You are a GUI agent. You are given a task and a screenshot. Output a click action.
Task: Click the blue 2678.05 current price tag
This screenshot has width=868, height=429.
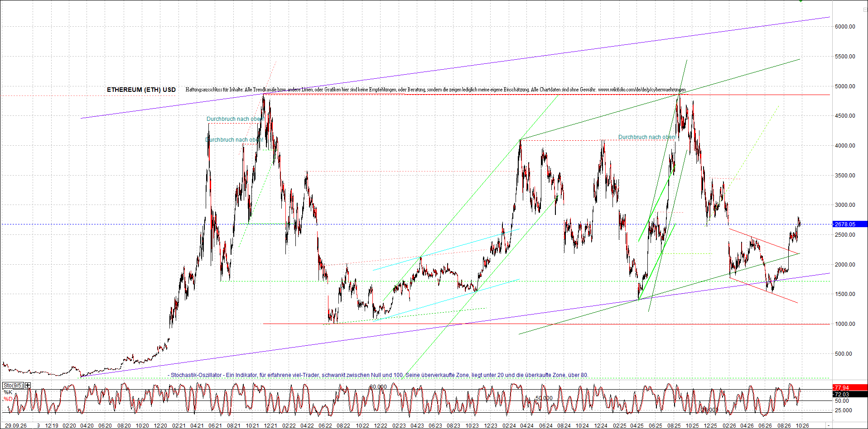pyautogui.click(x=849, y=224)
